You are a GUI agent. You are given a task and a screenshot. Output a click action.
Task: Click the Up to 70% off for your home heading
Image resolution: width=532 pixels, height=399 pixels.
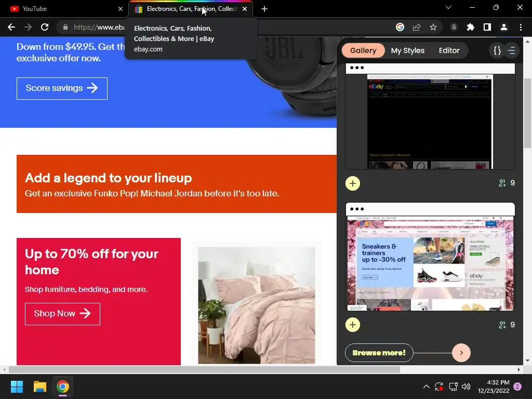tap(91, 262)
